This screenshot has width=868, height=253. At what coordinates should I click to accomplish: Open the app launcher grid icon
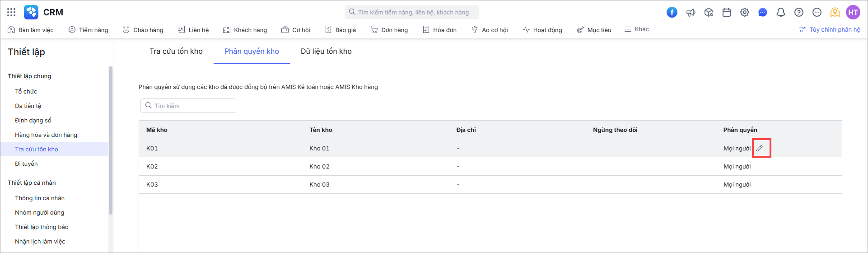coord(11,12)
